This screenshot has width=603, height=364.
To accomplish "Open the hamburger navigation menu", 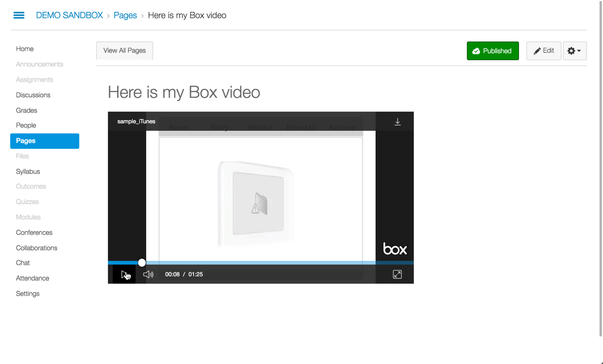I will tap(19, 15).
